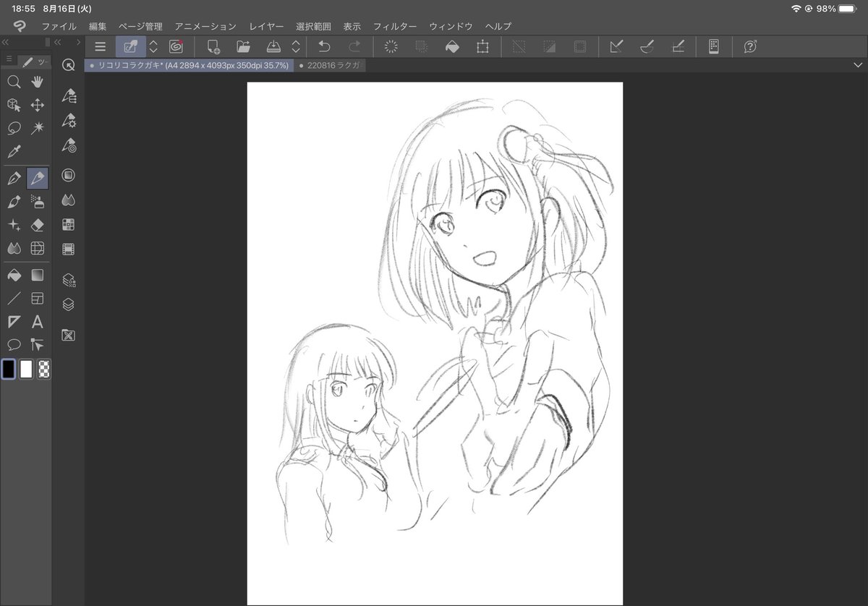Open the Layers palette icon
Screen dimensions: 868x606
pos(69,304)
